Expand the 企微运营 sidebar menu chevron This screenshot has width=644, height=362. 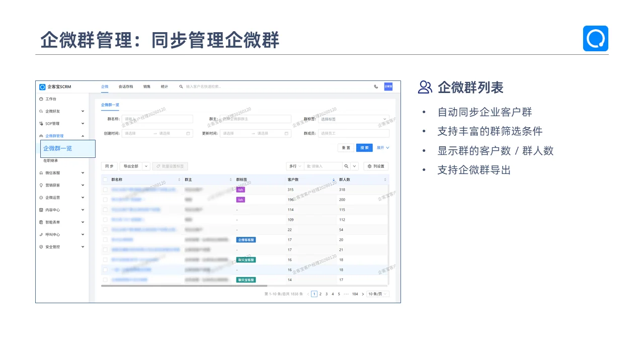point(83,198)
